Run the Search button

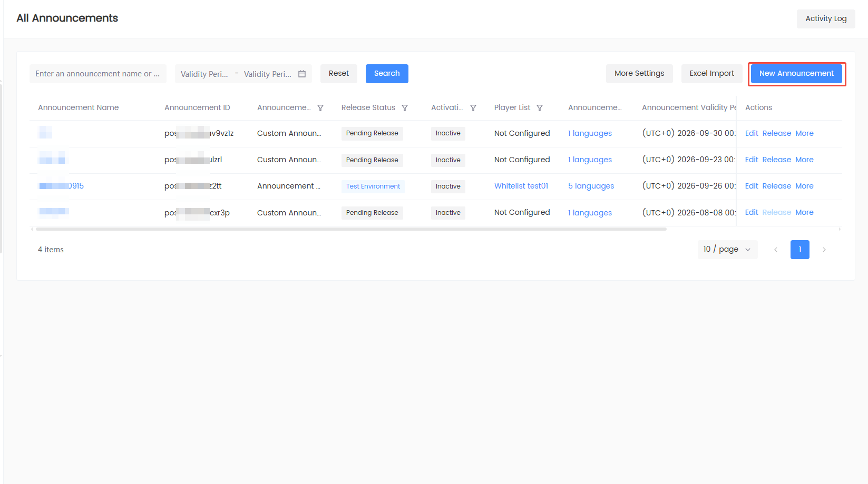click(387, 74)
